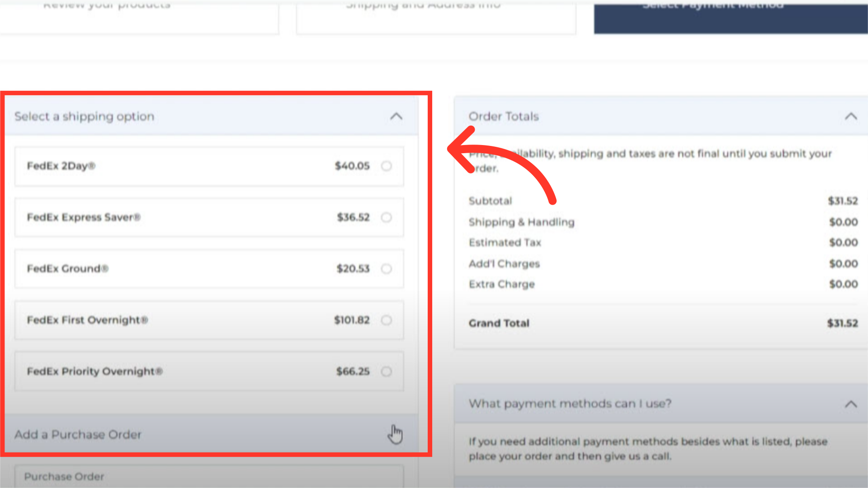
Task: Collapse Order Totals with chevron
Action: click(850, 117)
